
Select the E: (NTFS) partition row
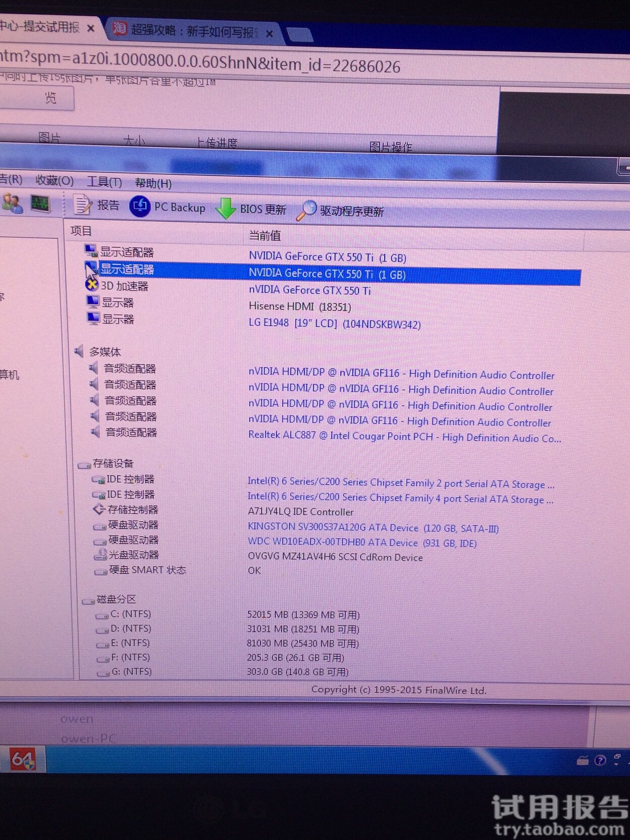pos(124,643)
